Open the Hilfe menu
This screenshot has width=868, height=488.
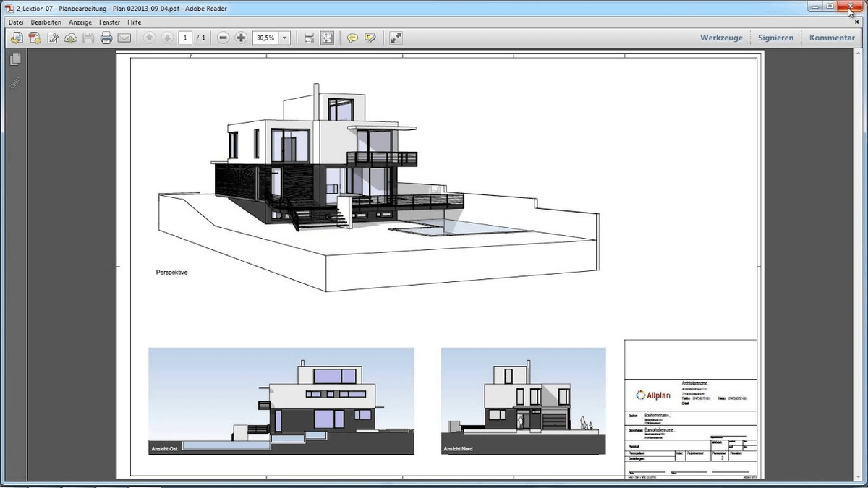tap(135, 22)
